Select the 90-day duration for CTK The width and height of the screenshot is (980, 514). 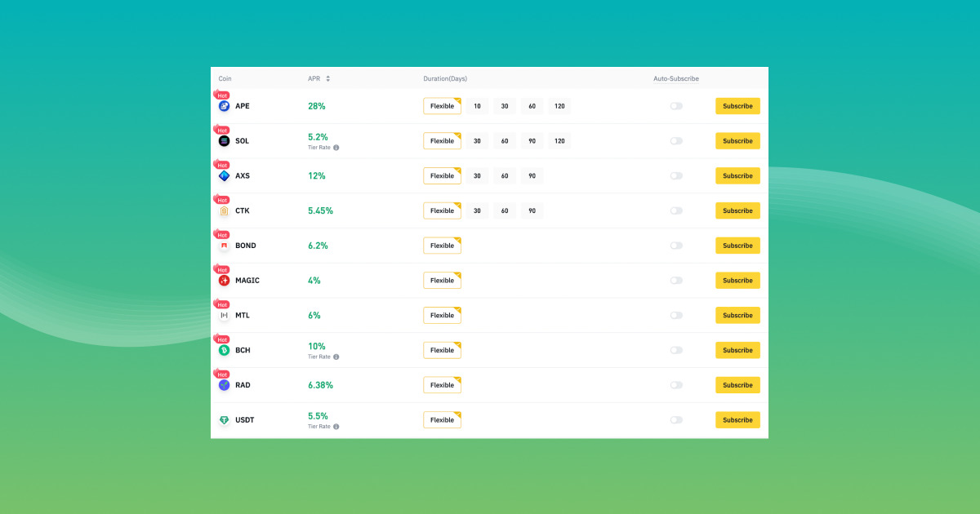[532, 210]
